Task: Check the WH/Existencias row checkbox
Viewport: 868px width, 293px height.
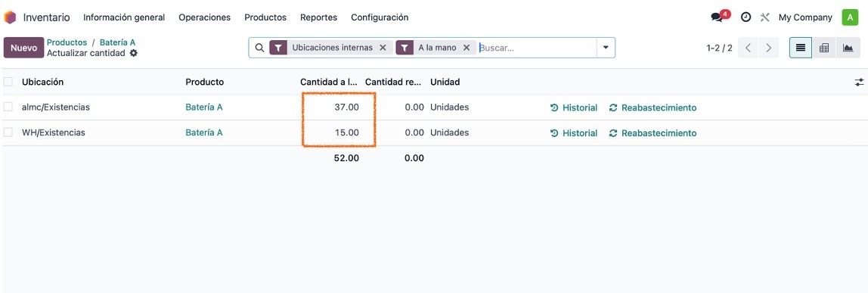Action: click(8, 132)
